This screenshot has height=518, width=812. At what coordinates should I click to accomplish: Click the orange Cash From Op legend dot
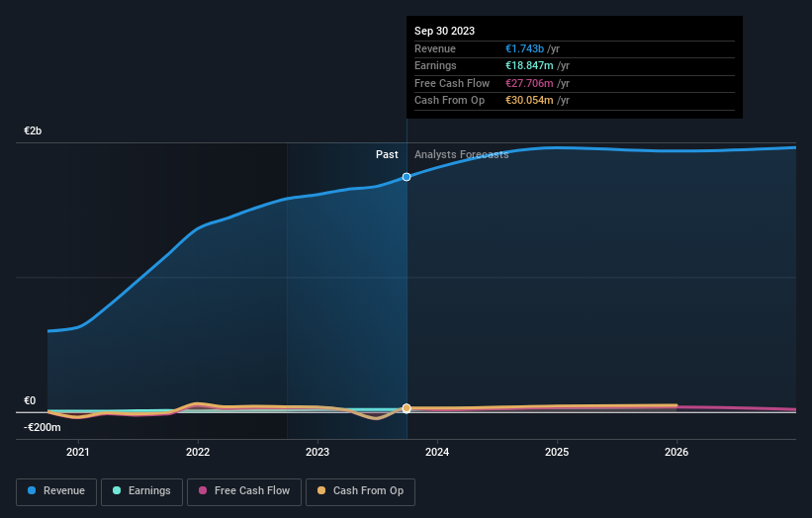click(321, 490)
